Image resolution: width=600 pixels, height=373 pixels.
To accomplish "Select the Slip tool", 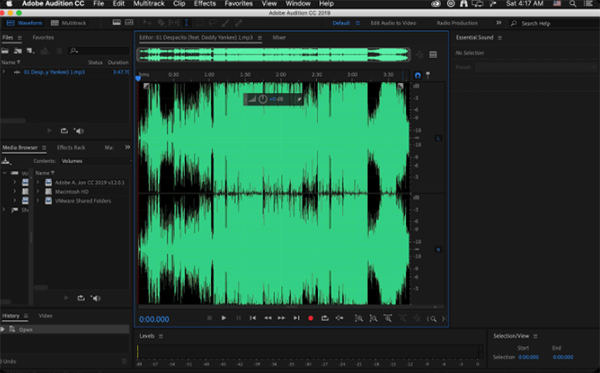I will (x=174, y=23).
